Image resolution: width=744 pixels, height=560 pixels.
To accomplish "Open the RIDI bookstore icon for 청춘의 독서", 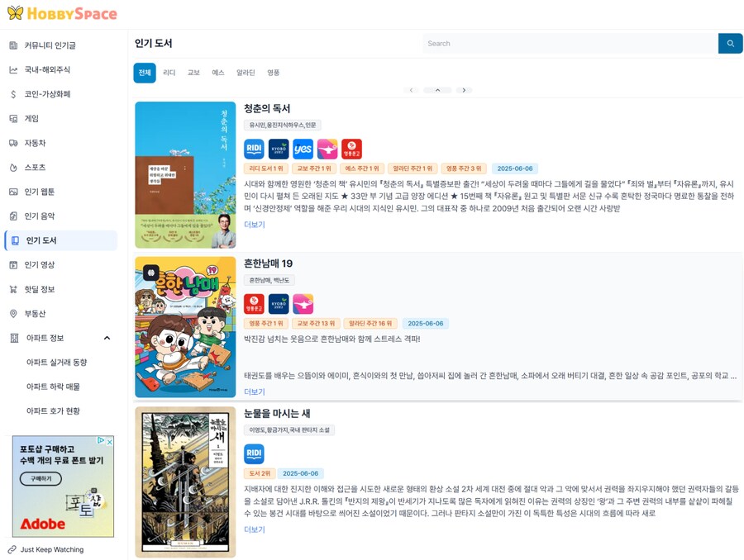I will (253, 148).
